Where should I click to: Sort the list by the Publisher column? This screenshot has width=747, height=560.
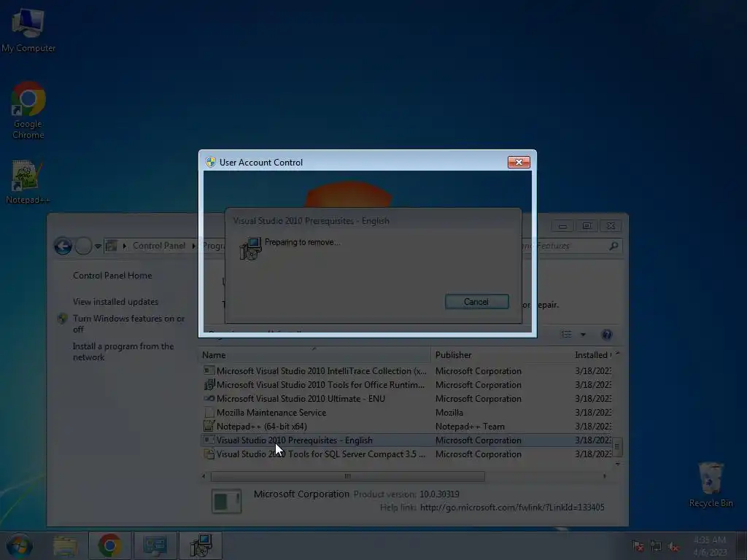pyautogui.click(x=500, y=355)
